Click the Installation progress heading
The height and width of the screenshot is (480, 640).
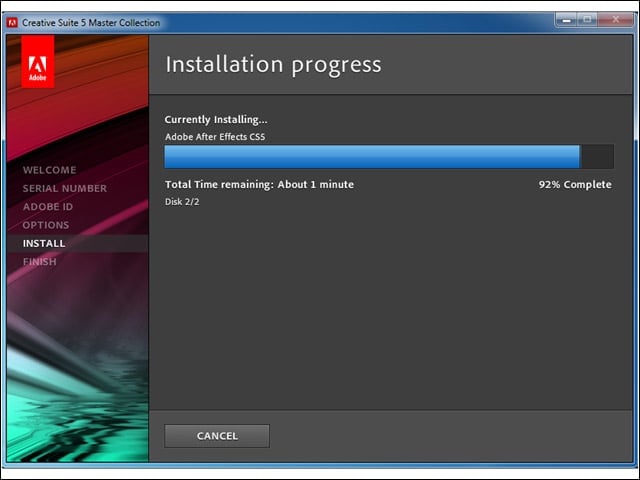tap(273, 64)
